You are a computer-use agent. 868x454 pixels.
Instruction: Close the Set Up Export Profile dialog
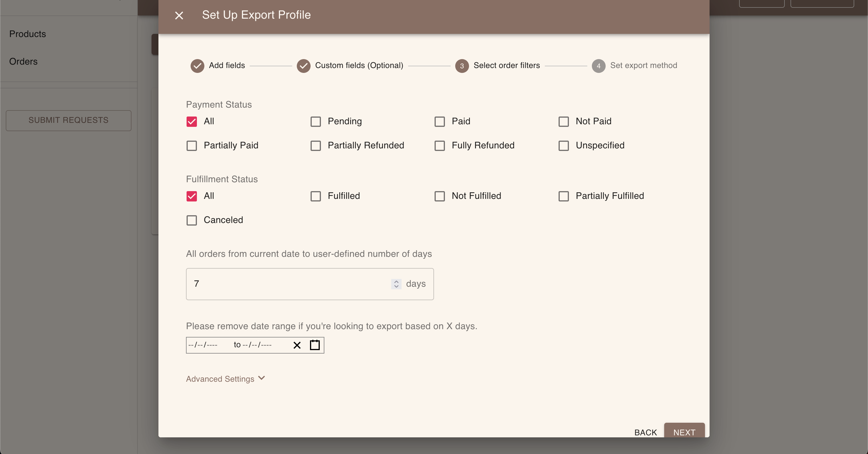coord(179,15)
